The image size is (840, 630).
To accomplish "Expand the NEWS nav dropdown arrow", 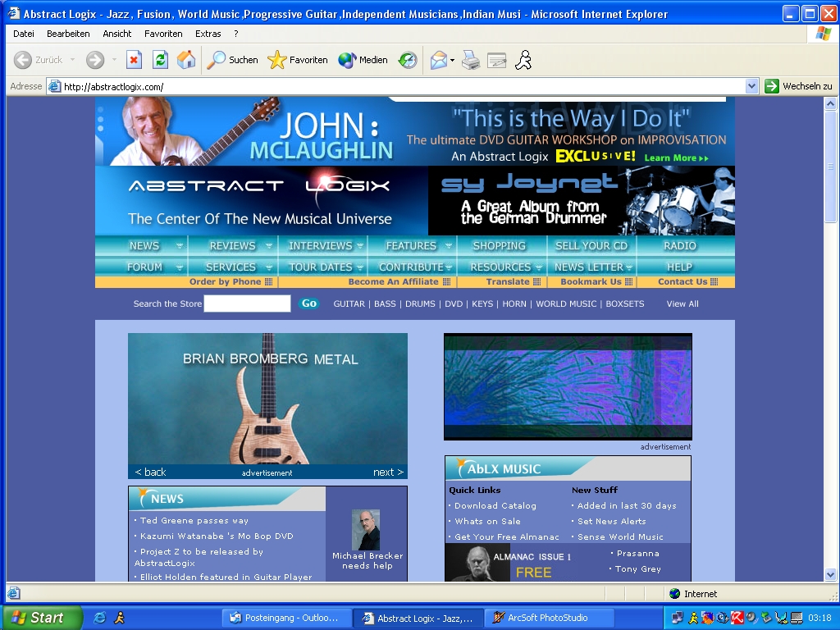I will click(180, 246).
